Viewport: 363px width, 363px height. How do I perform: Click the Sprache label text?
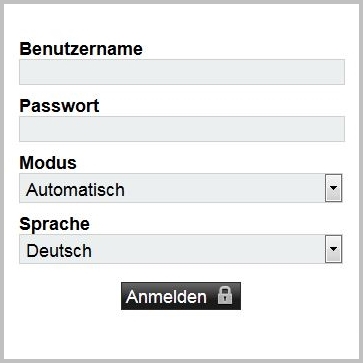[54, 224]
